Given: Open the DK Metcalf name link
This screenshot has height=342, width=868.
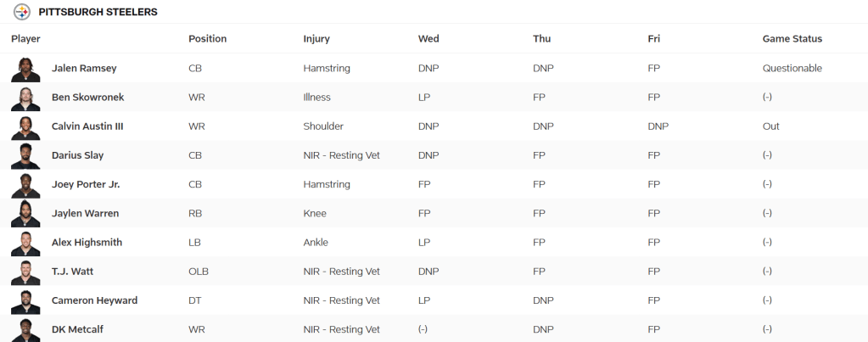Looking at the screenshot, I should tap(77, 329).
